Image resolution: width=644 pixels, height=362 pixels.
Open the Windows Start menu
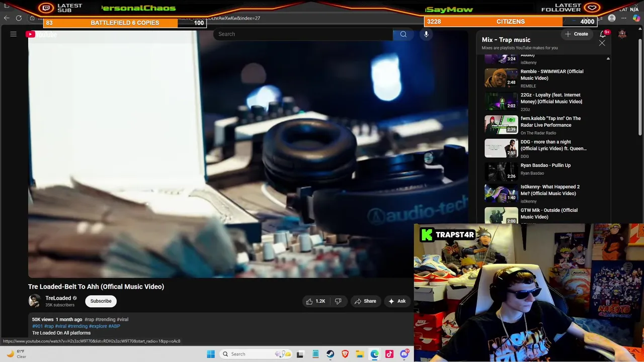pyautogui.click(x=211, y=354)
